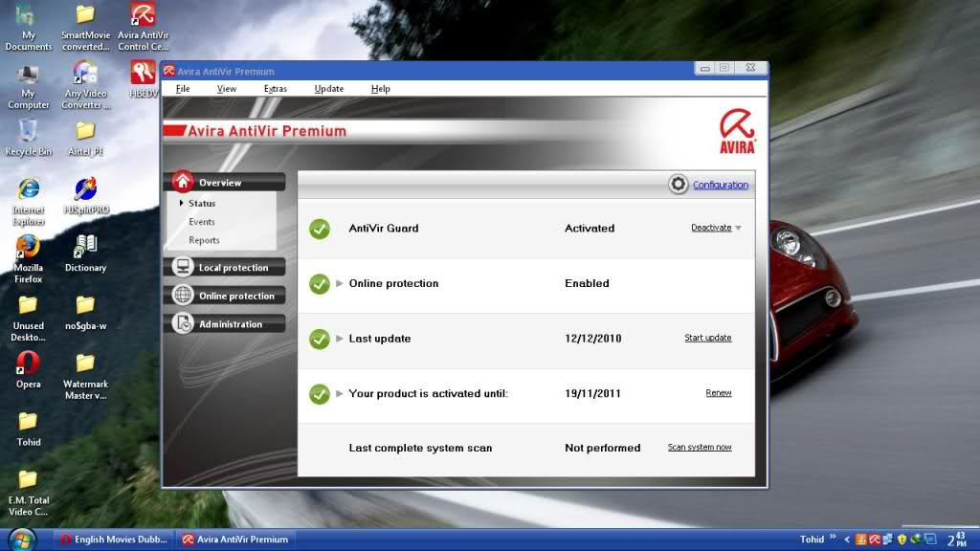Click the Avira logo in the header
This screenshot has width=980, height=551.
[x=737, y=130]
